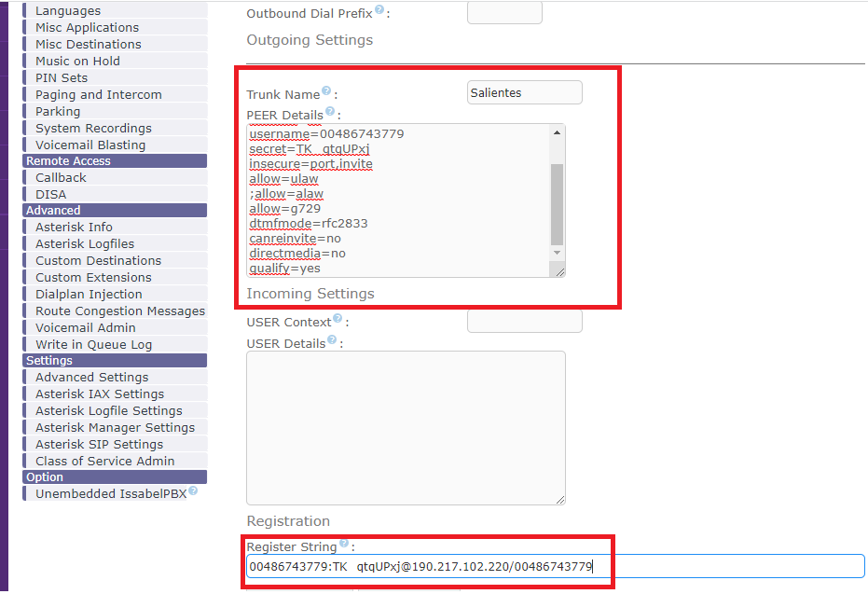Open Languages menu item
The image size is (868, 594).
(x=116, y=10)
